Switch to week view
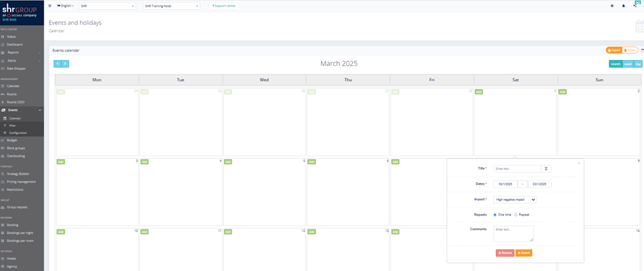The width and height of the screenshot is (644, 271). (628, 64)
